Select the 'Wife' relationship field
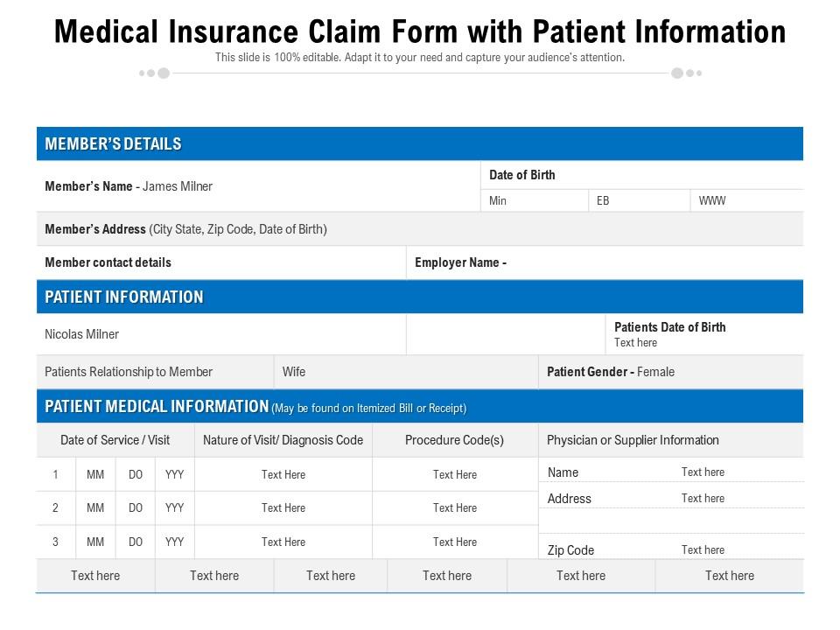The image size is (840, 630). click(x=294, y=372)
